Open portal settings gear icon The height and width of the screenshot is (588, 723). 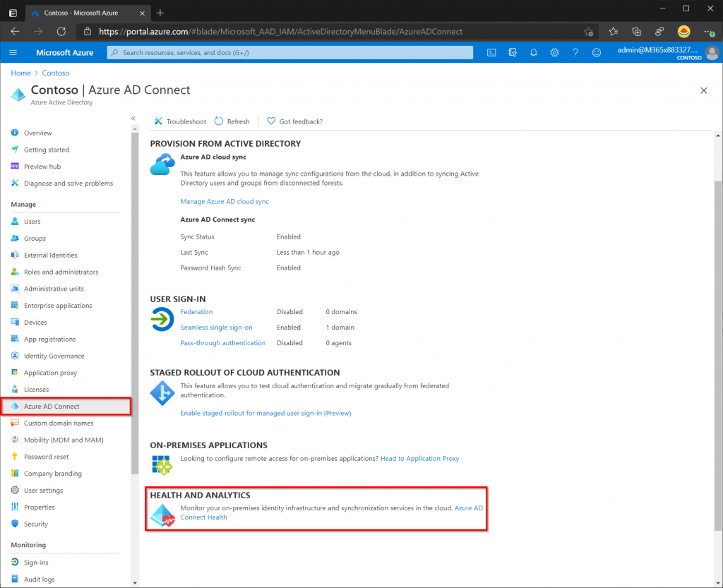pyautogui.click(x=554, y=52)
